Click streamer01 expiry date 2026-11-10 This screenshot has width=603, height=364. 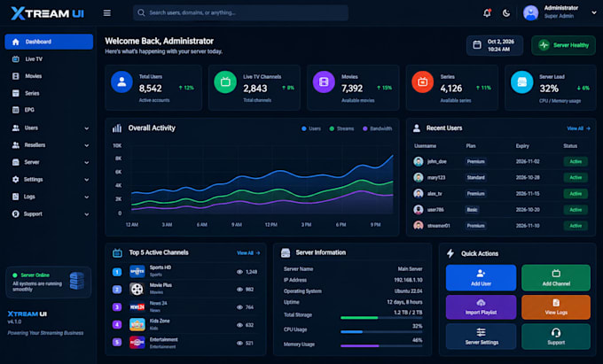click(x=528, y=226)
